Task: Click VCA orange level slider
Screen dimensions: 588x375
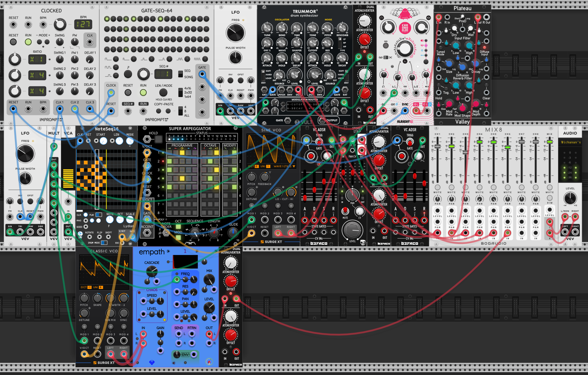Action: tap(68, 179)
